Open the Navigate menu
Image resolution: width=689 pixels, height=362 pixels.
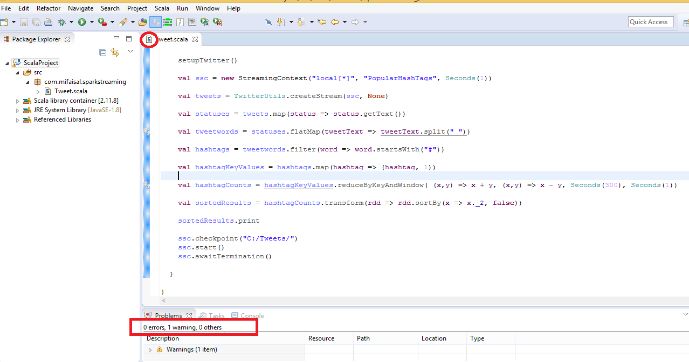[x=80, y=8]
